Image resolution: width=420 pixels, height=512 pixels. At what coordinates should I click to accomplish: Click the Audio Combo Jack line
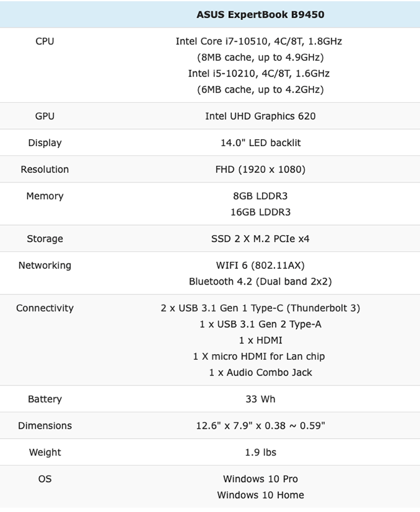(260, 372)
